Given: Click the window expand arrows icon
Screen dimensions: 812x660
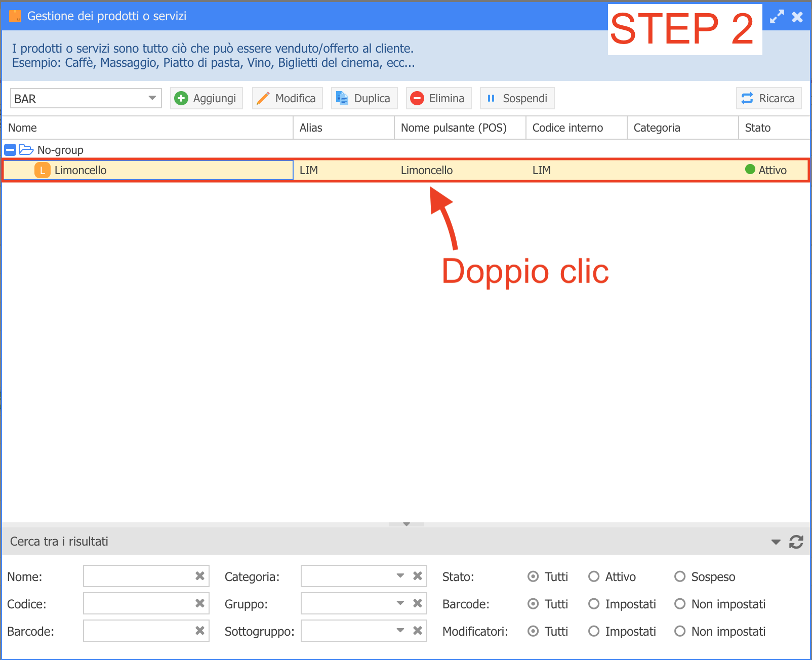Looking at the screenshot, I should coord(777,17).
